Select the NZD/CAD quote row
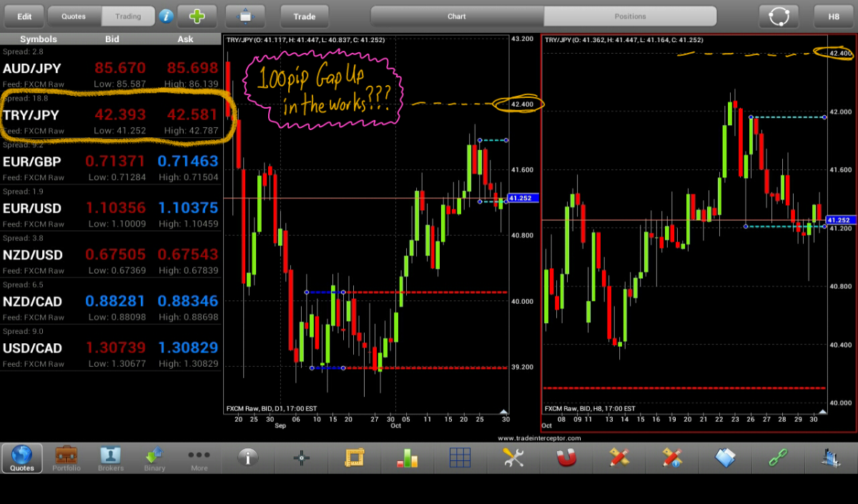This screenshot has width=858, height=504. point(111,300)
